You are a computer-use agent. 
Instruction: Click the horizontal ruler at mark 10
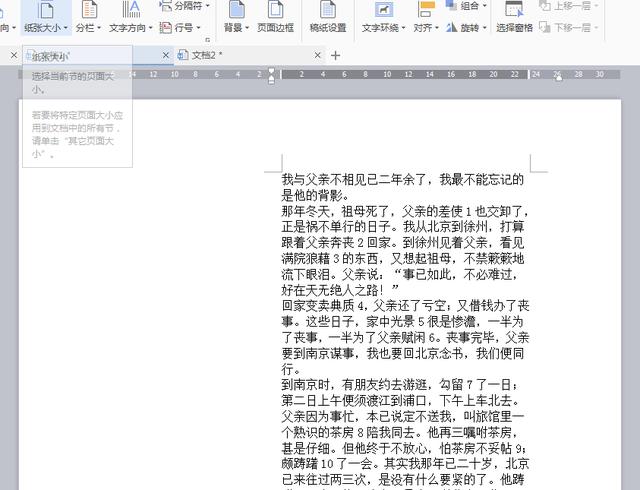click(387, 74)
